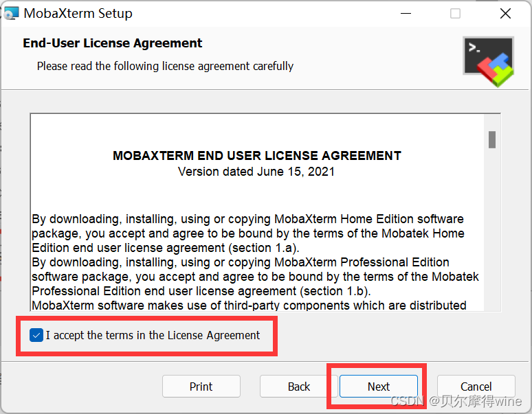Click the disabled maximize window button

click(455, 14)
